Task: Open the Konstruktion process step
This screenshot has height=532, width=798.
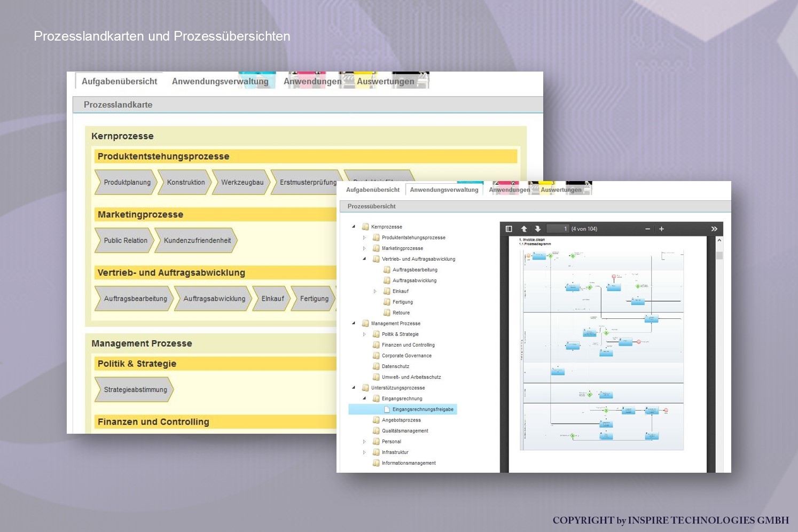Action: click(185, 182)
